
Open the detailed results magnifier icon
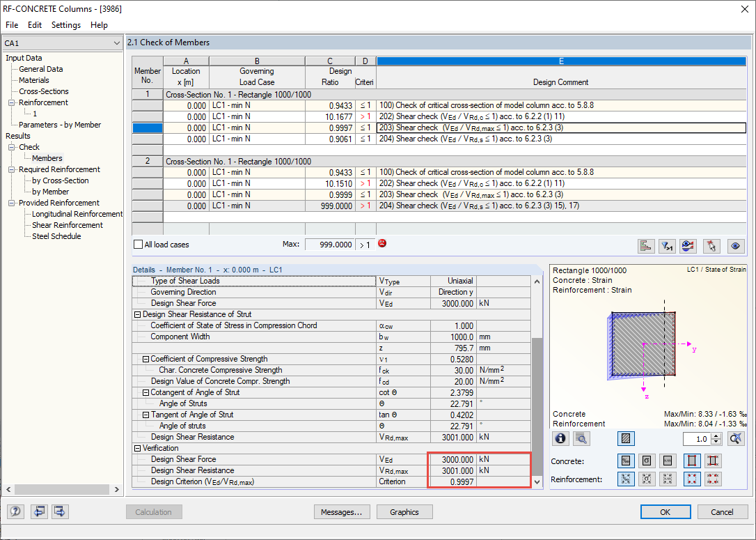tap(581, 438)
